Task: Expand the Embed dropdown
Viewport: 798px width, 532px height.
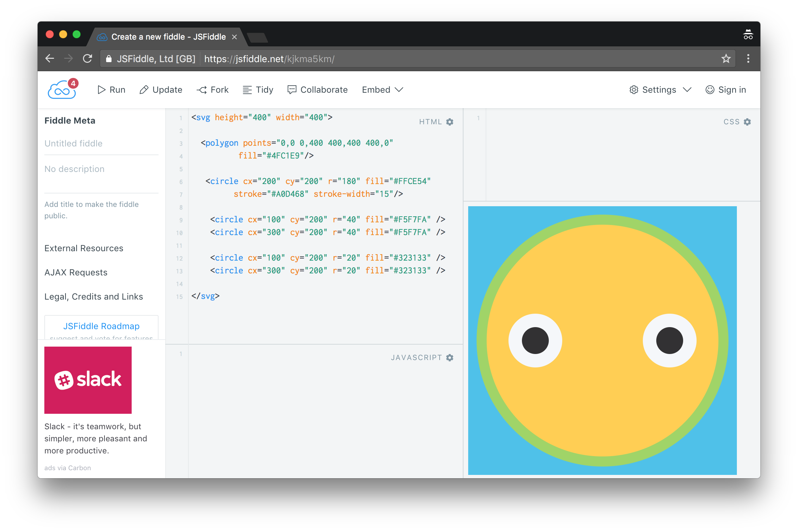Action: click(x=382, y=90)
